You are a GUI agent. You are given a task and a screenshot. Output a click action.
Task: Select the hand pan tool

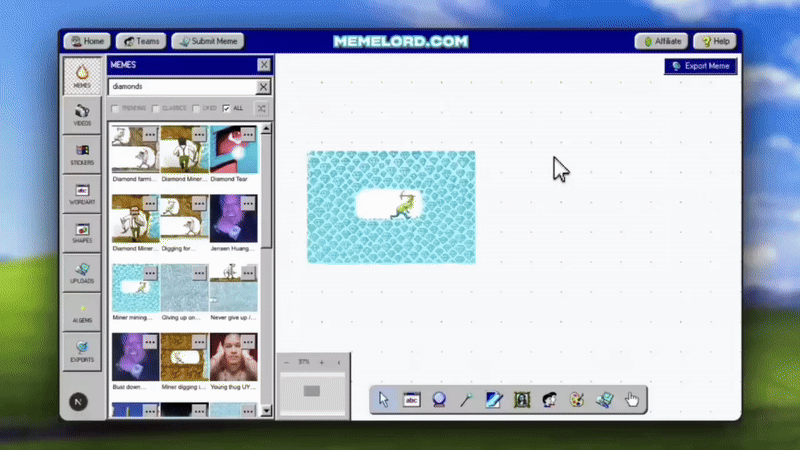[x=632, y=399]
